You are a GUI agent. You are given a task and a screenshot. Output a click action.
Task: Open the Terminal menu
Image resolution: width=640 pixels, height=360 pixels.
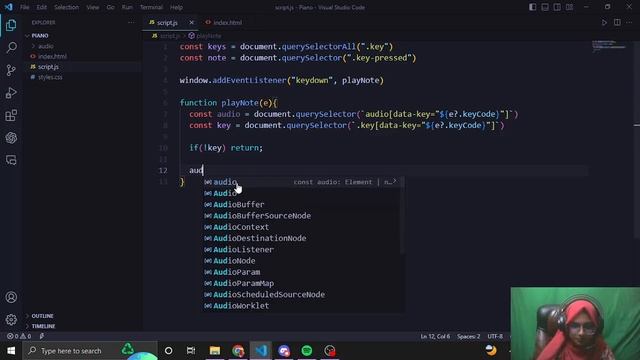pyautogui.click(x=151, y=7)
